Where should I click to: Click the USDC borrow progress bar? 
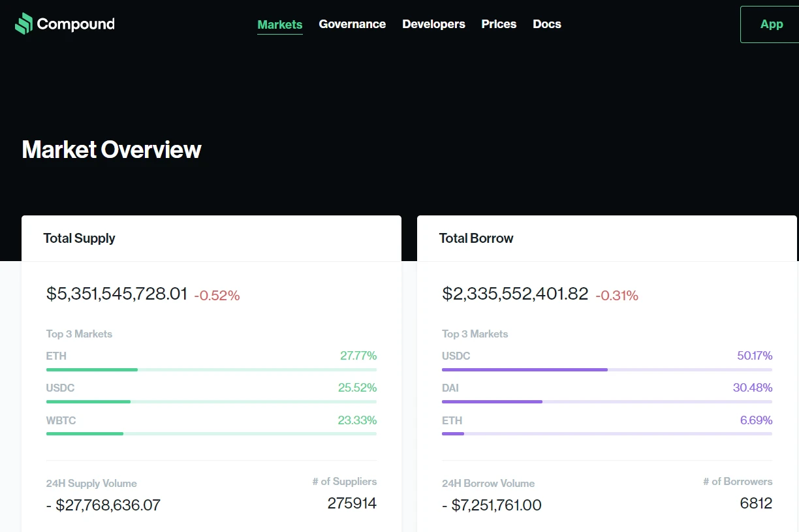[607, 369]
